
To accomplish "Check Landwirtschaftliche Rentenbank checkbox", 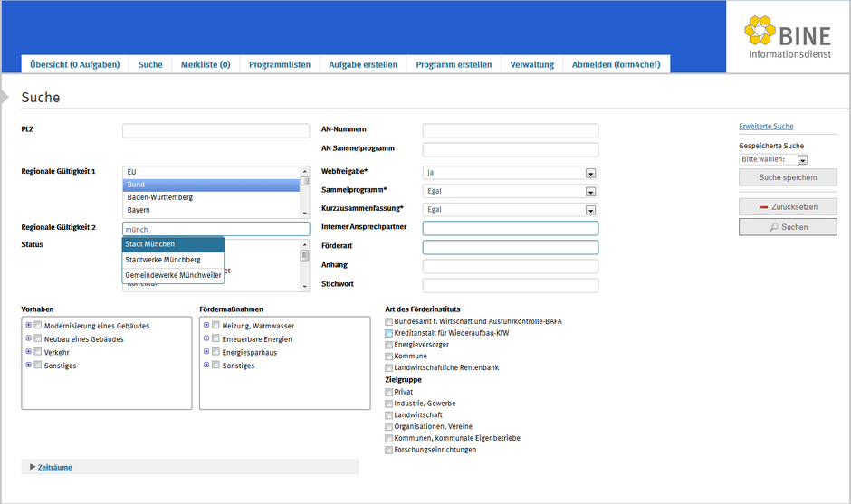I will (x=388, y=368).
